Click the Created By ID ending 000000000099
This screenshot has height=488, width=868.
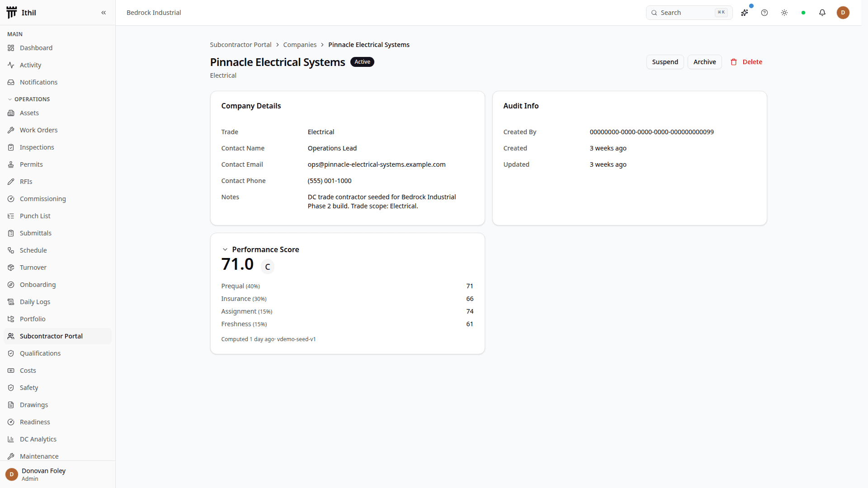[x=651, y=132]
